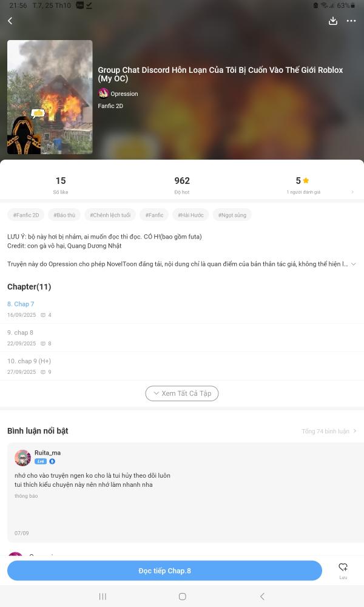Expand the truncated story description chevron
This screenshot has width=364, height=607.
pyautogui.click(x=353, y=264)
